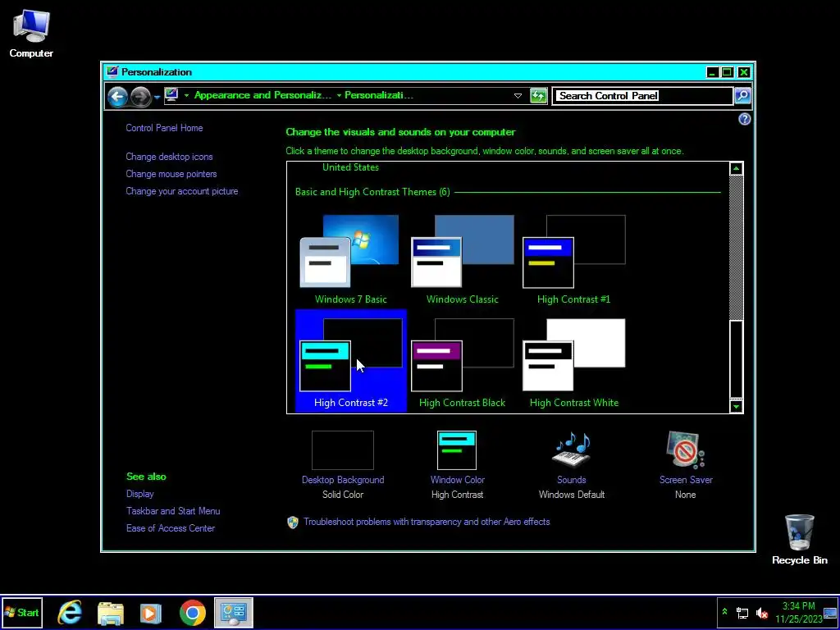Go back with the Back arrow button
The height and width of the screenshot is (630, 840).
coord(117,97)
